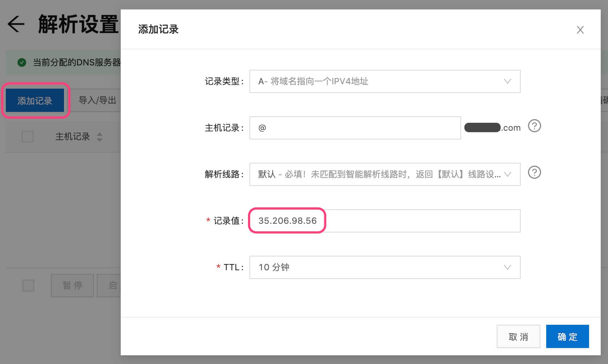Expand the 解析线路 resolution line dropdown
The height and width of the screenshot is (364, 608).
tap(385, 174)
